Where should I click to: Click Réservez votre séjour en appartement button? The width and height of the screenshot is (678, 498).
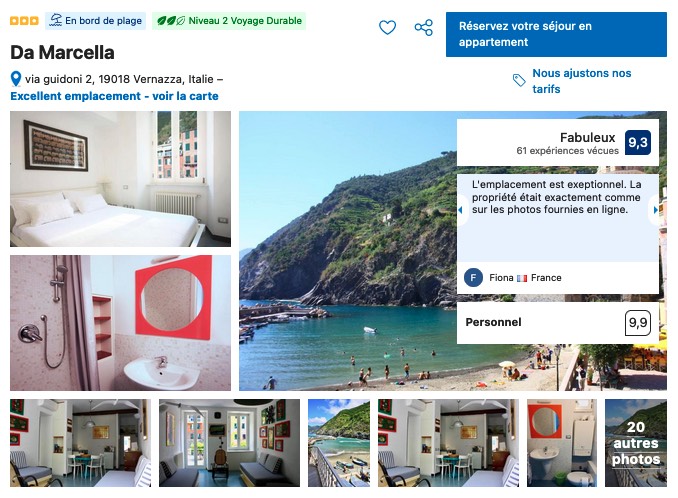coord(556,34)
